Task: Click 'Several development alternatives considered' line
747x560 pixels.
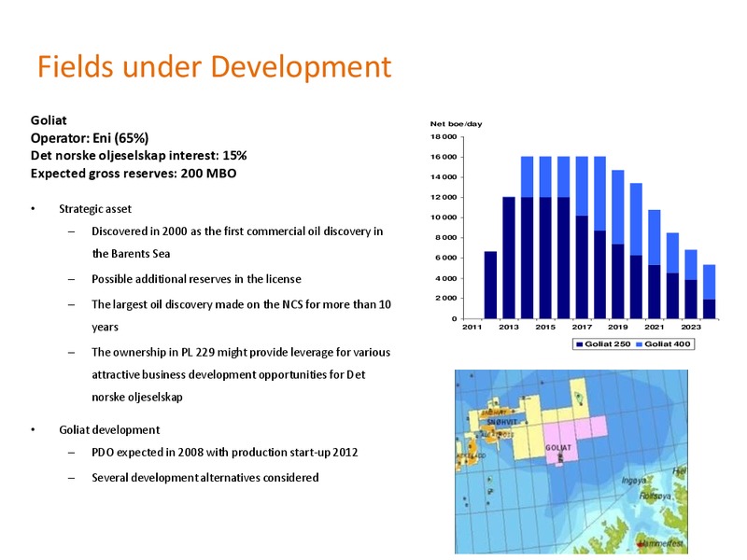Action: tap(205, 478)
